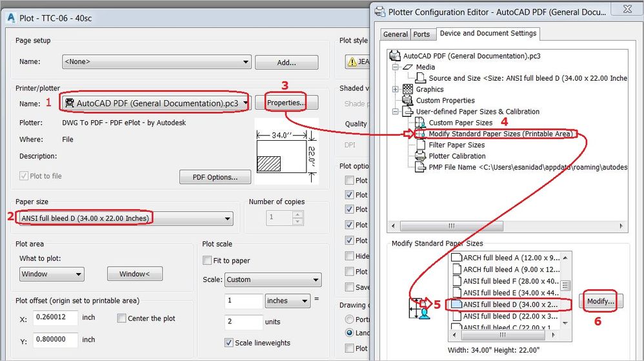Enable Center the plot checkbox
Image resolution: width=644 pixels, height=361 pixels.
click(121, 318)
